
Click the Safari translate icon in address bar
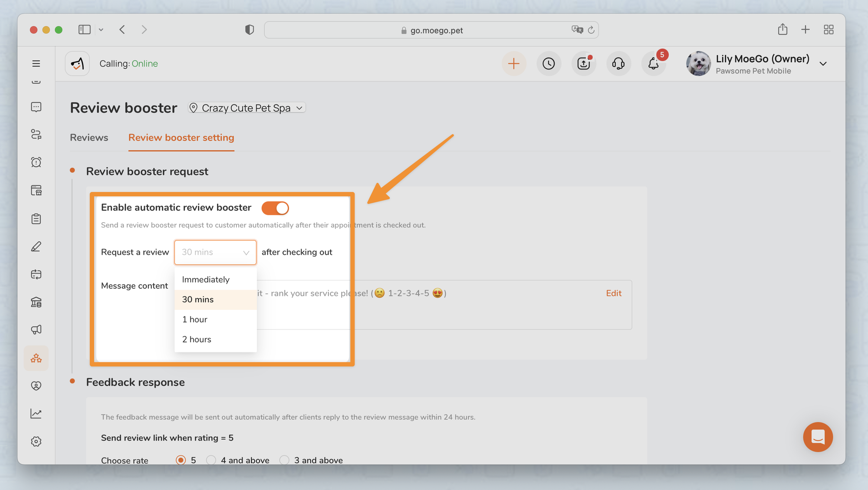coord(577,30)
